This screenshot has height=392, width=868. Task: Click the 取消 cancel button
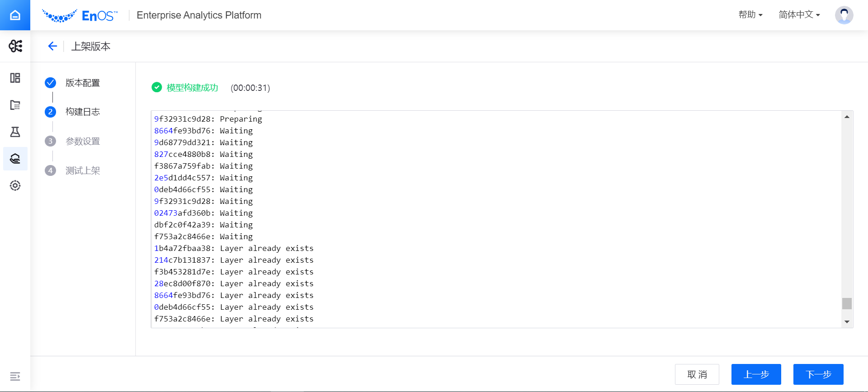697,374
